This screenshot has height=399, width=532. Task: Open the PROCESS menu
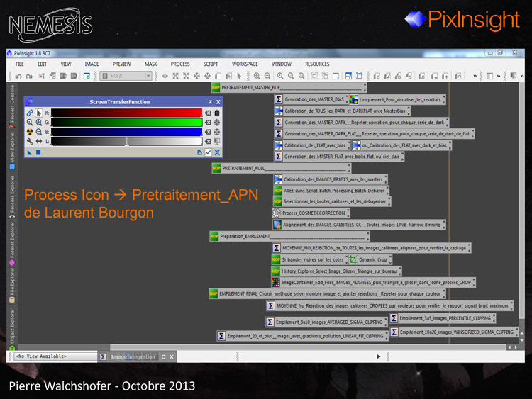click(x=180, y=64)
